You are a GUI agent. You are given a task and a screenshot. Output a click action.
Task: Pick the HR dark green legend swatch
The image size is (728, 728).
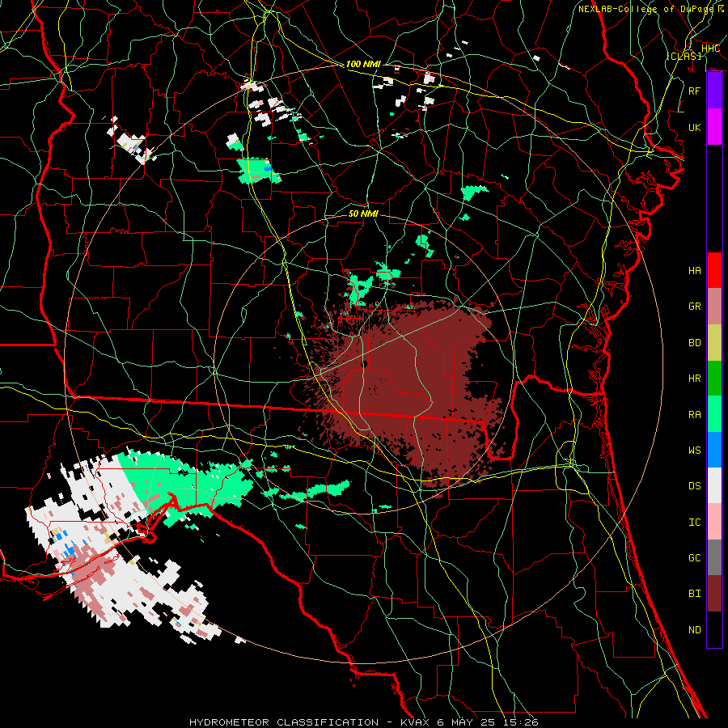click(714, 378)
